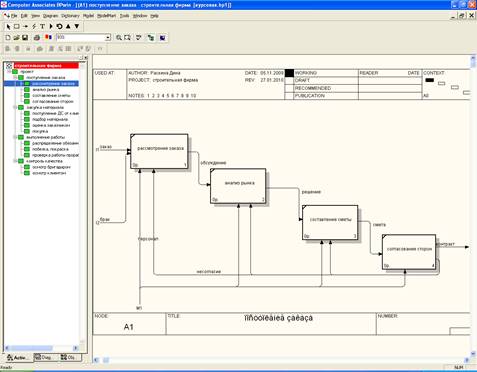Go to parent diagram with up triangle

tap(68, 26)
